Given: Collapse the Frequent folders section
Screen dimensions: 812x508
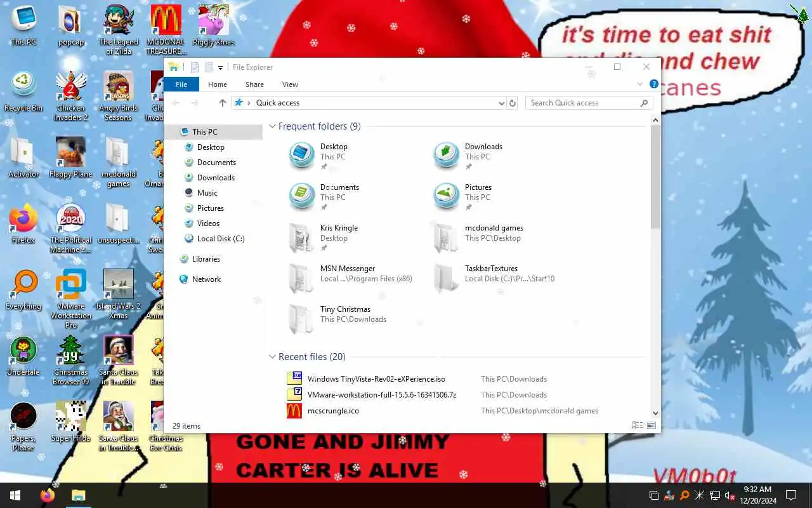Looking at the screenshot, I should click(272, 126).
